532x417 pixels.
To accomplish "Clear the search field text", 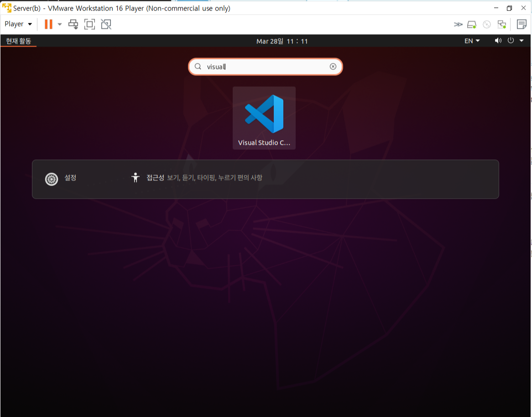I will [x=333, y=67].
